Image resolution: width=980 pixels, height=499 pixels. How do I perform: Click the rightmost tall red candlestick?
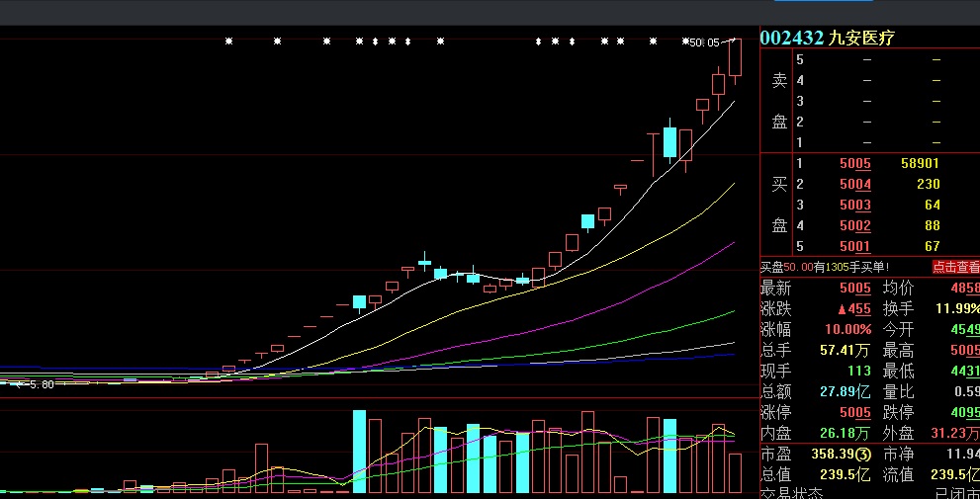pyautogui.click(x=735, y=57)
